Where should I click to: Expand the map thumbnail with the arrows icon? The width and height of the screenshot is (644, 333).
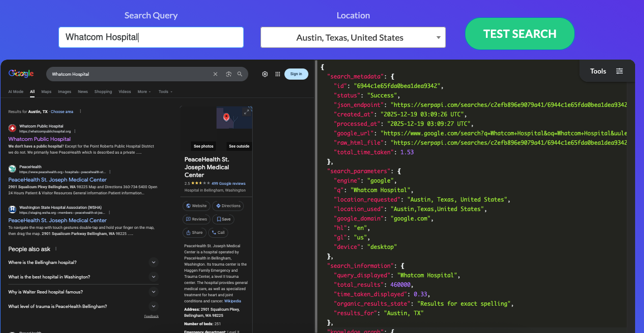tap(246, 112)
